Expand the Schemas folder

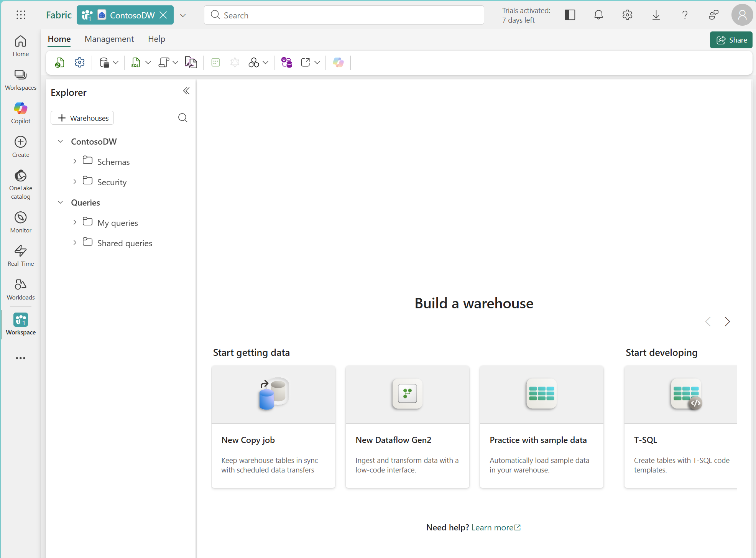pyautogui.click(x=75, y=161)
